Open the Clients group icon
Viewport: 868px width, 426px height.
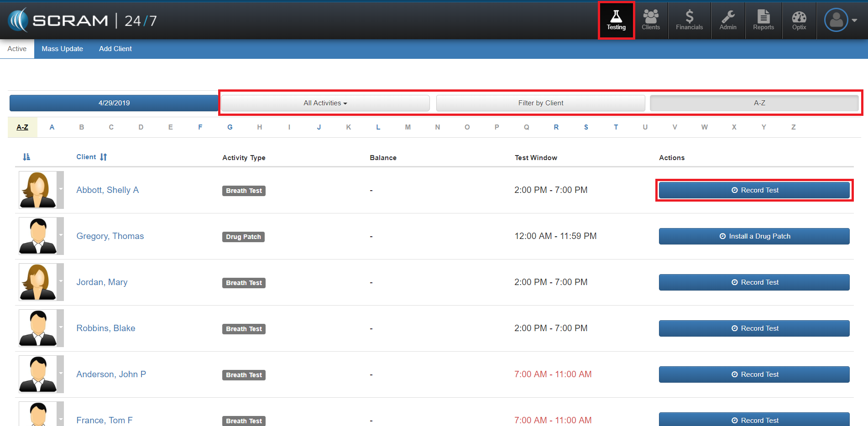tap(650, 20)
